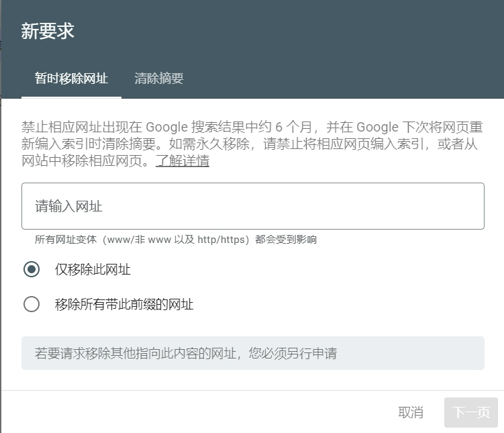Select the 仅移除此网址 radio button
Image resolution: width=504 pixels, height=433 pixels.
32,270
